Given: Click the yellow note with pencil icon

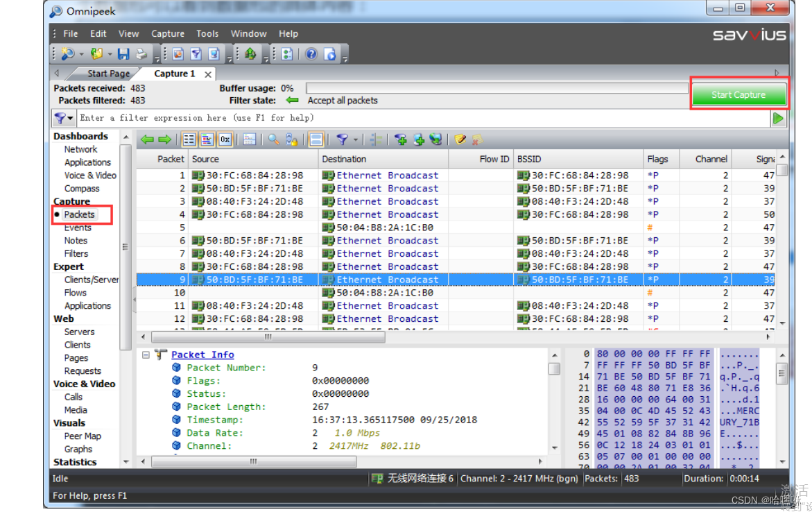Looking at the screenshot, I should [x=460, y=139].
